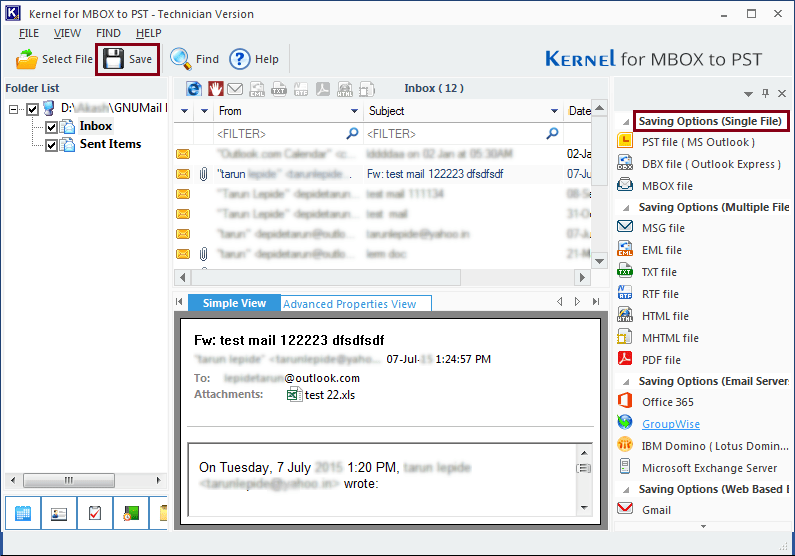The image size is (795, 556).
Task: Collapse Saving Options (Web Based) section
Action: 626,490
